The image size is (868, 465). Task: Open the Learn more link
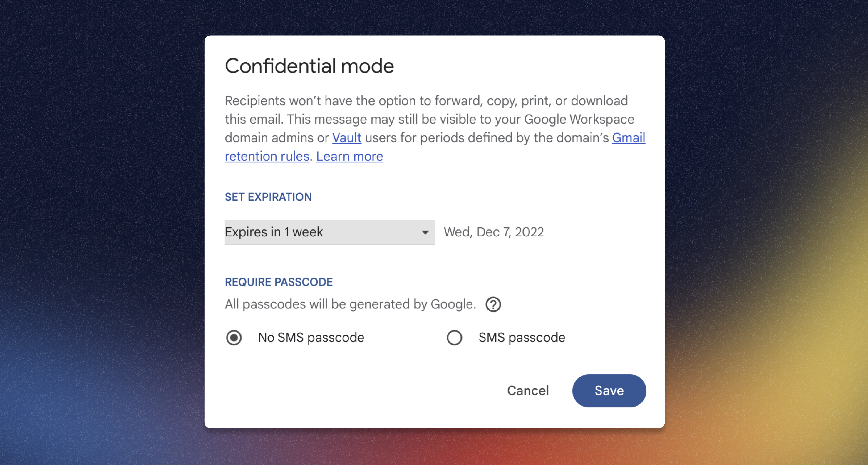coord(349,156)
